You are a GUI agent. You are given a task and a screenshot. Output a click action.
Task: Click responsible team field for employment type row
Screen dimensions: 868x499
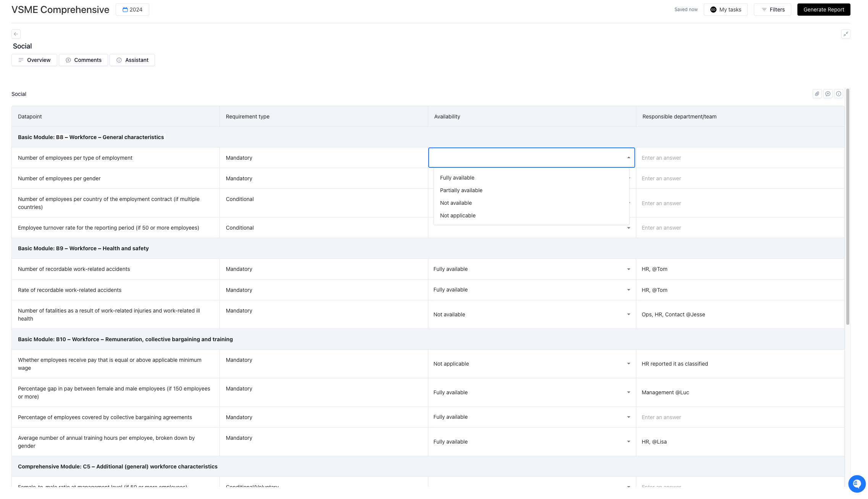point(740,158)
